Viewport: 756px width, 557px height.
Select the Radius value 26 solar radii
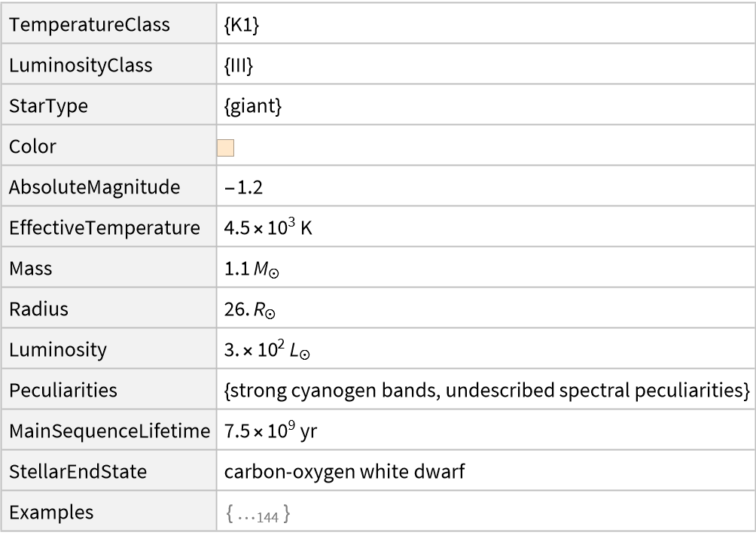click(x=251, y=309)
